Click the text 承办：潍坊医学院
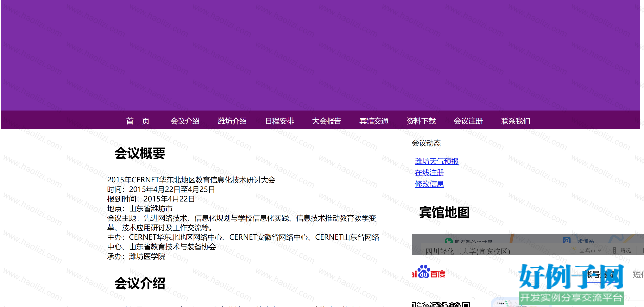The width and height of the screenshot is (644, 307). (136, 256)
